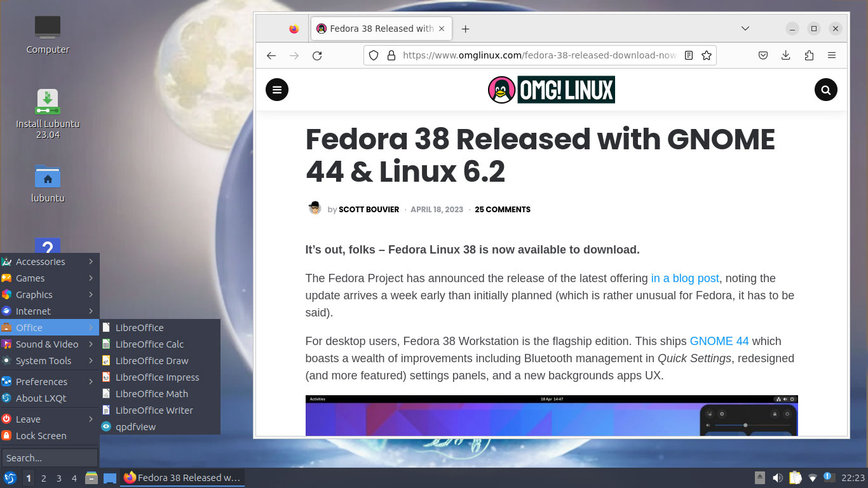Expand the Sound & Video submenu
This screenshot has width=868, height=488.
point(50,344)
